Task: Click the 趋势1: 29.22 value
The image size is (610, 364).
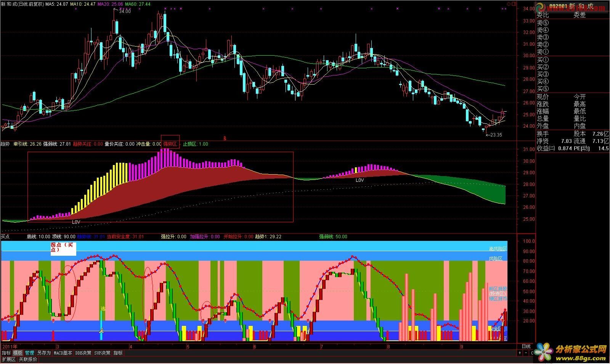Action: pyautogui.click(x=268, y=237)
